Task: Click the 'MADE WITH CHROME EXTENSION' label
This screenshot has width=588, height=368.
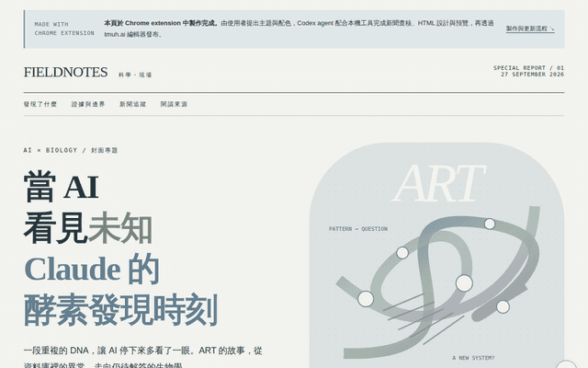Action: [x=64, y=29]
